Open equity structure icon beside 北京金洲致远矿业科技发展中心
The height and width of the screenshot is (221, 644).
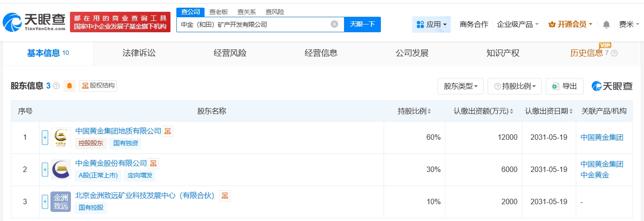[x=225, y=196]
